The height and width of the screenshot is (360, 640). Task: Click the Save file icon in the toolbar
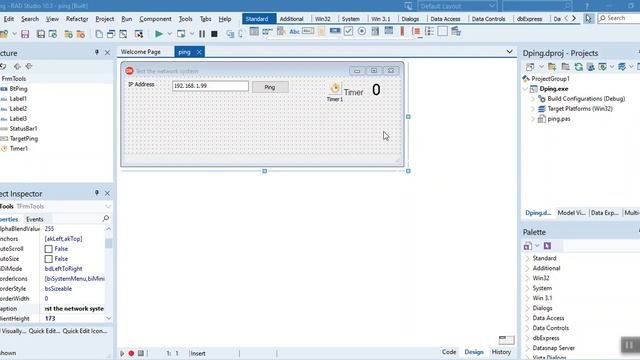(25, 34)
